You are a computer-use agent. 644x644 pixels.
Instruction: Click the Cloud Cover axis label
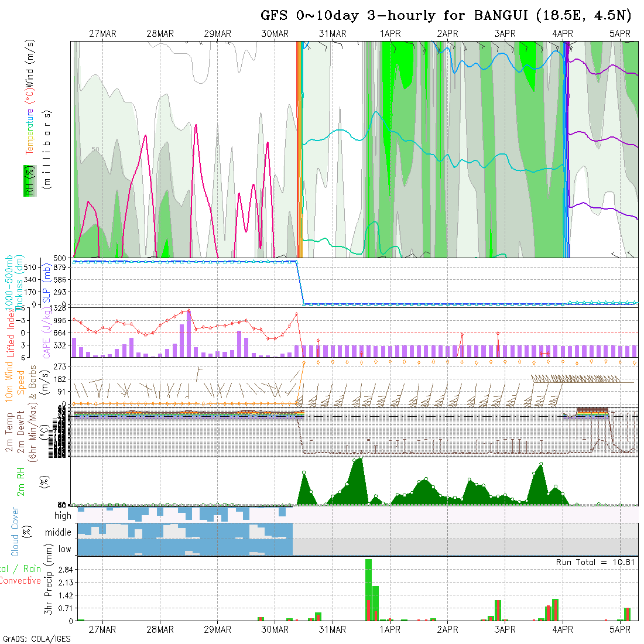[15, 532]
